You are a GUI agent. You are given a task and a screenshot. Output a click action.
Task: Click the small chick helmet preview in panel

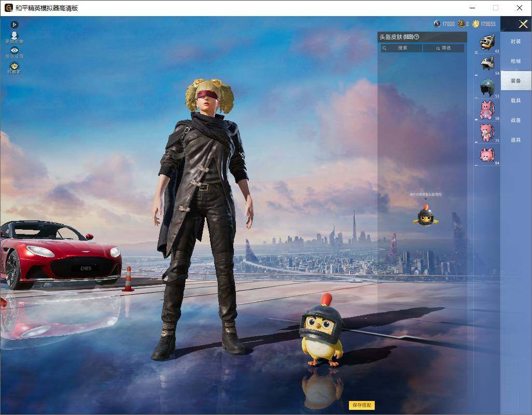click(426, 215)
